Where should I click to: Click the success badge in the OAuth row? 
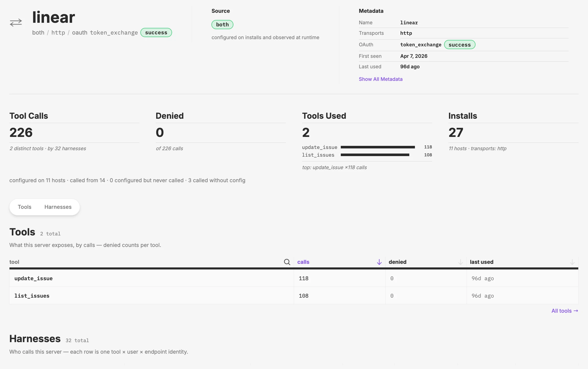pyautogui.click(x=460, y=45)
